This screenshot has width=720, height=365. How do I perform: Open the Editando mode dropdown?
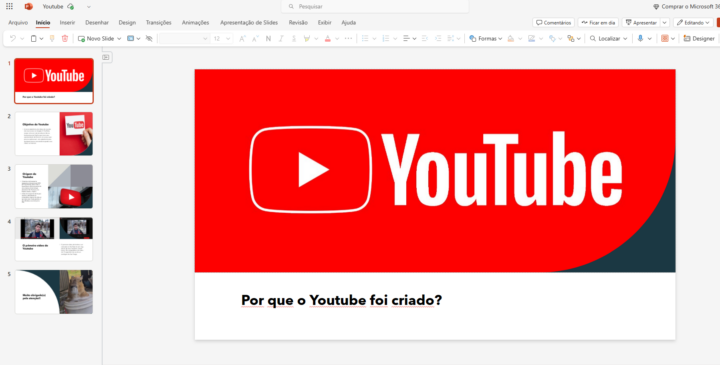pos(693,22)
